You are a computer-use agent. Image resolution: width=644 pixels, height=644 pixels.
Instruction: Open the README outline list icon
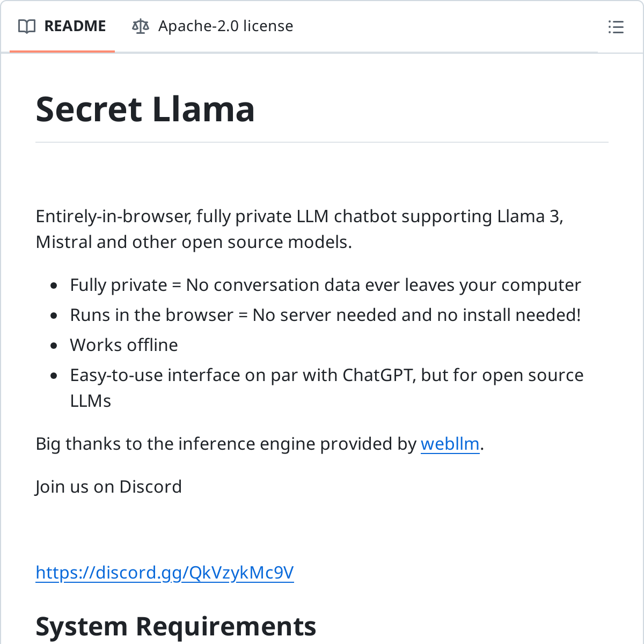(x=616, y=27)
